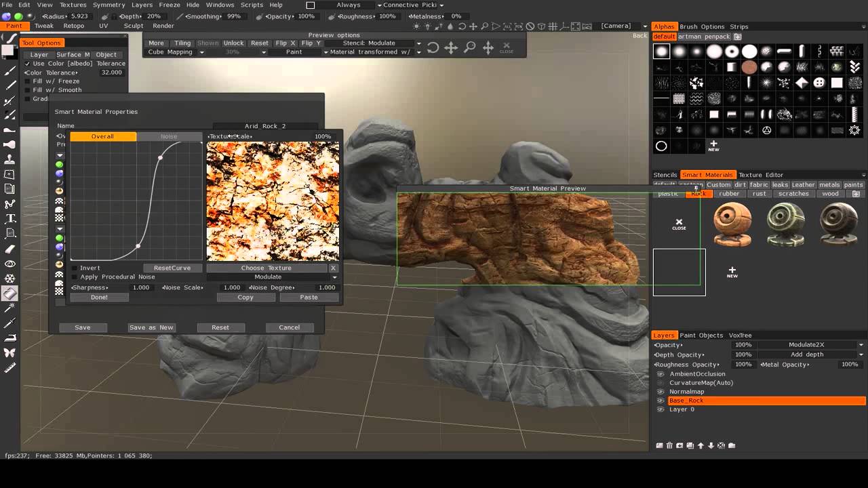
Task: Click the Choose Texture button
Action: point(267,268)
